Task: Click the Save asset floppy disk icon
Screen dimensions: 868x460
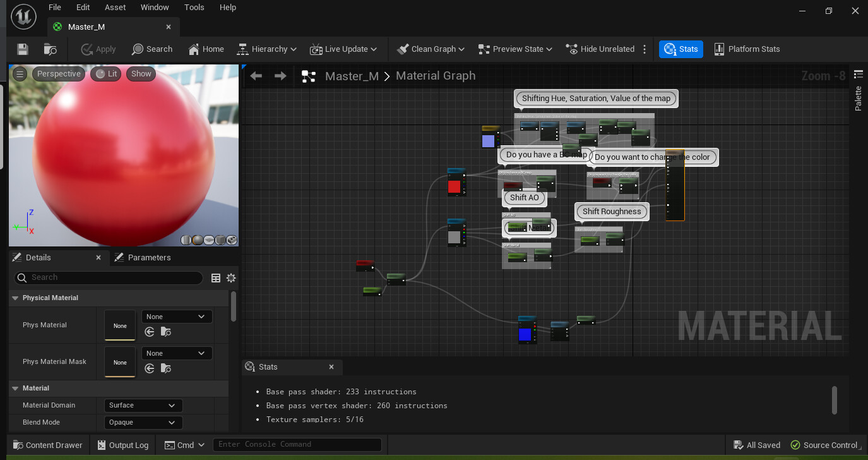Action: coord(23,49)
